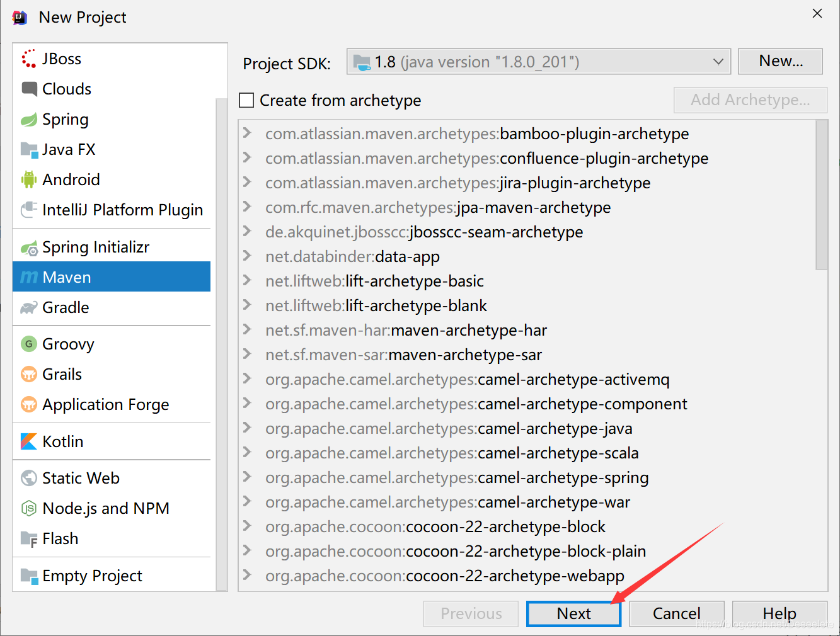The height and width of the screenshot is (636, 840).
Task: Click the Next button
Action: coord(573,613)
